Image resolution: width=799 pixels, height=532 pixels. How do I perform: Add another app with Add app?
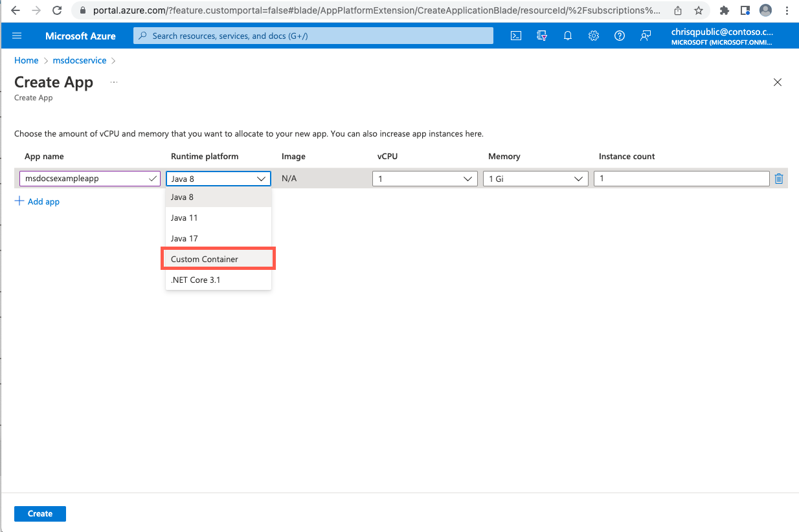click(x=37, y=201)
